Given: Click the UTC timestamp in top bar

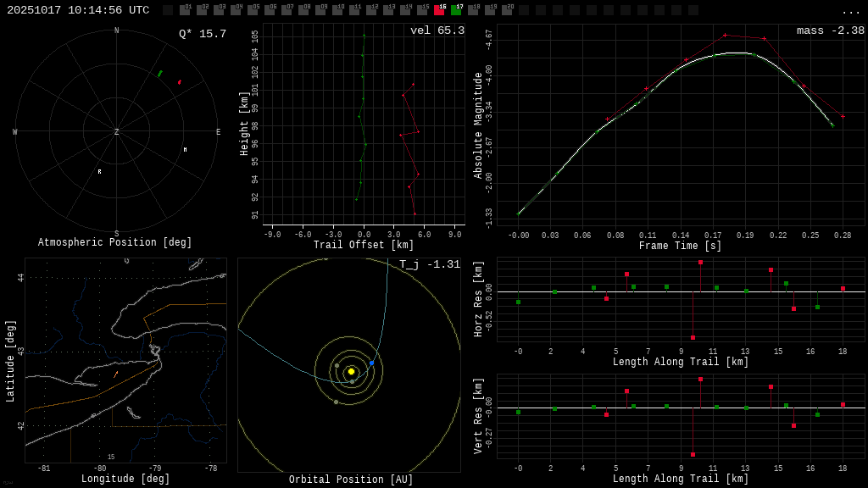Looking at the screenshot, I should [78, 10].
